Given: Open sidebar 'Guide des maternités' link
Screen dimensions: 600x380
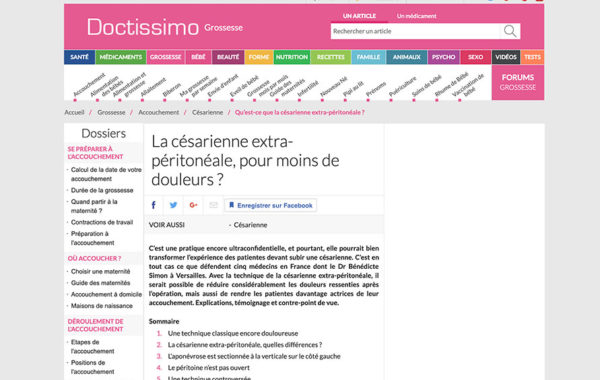Looking at the screenshot, I should 100,283.
